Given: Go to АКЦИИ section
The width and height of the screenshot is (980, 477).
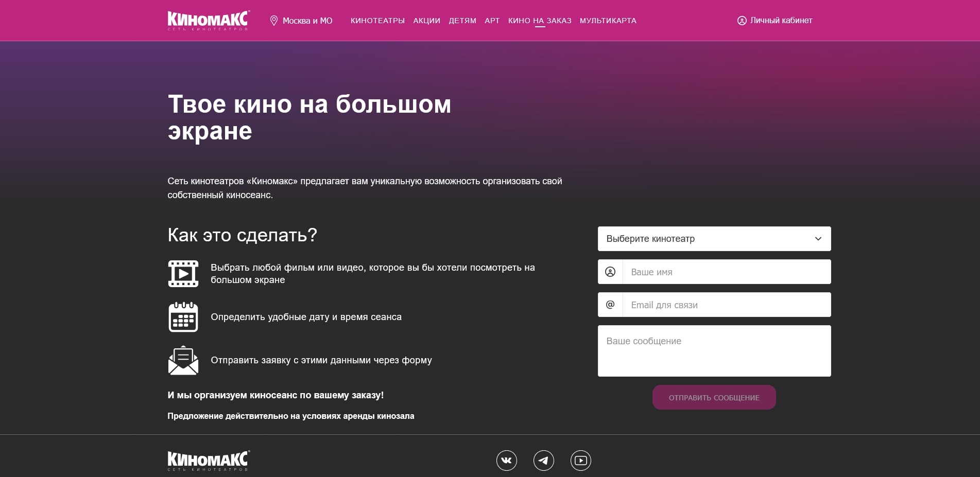Looking at the screenshot, I should point(426,21).
